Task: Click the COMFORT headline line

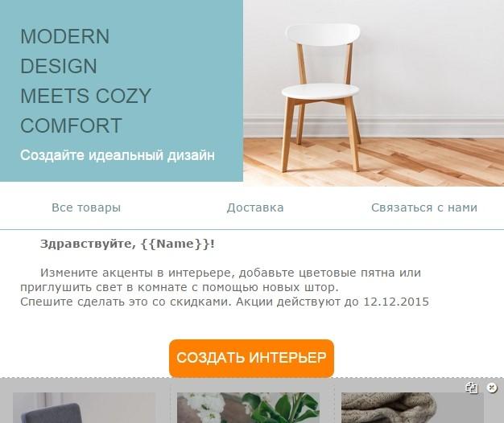Action: tap(71, 125)
